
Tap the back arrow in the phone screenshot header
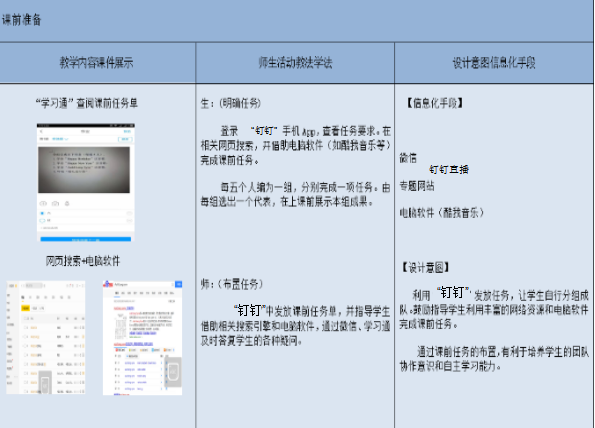[x=42, y=131]
